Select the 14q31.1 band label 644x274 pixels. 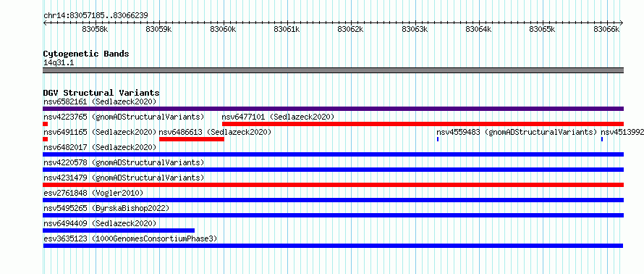[x=59, y=63]
